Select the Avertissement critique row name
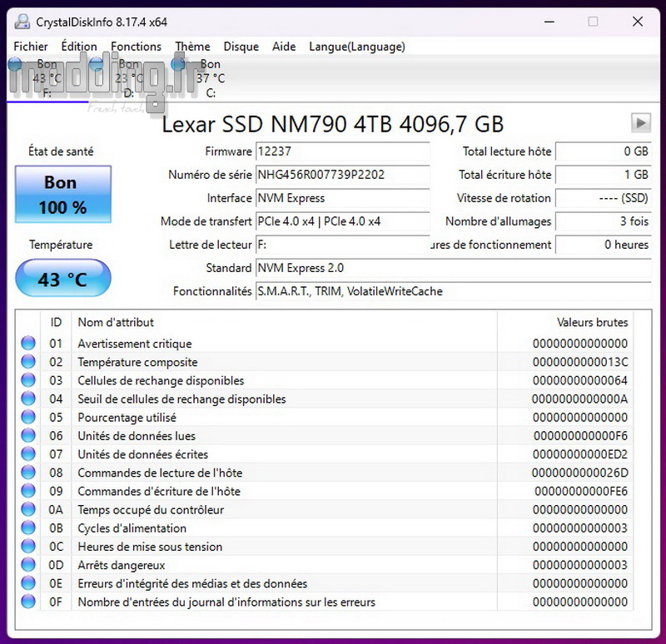The height and width of the screenshot is (644, 666). 135,344
